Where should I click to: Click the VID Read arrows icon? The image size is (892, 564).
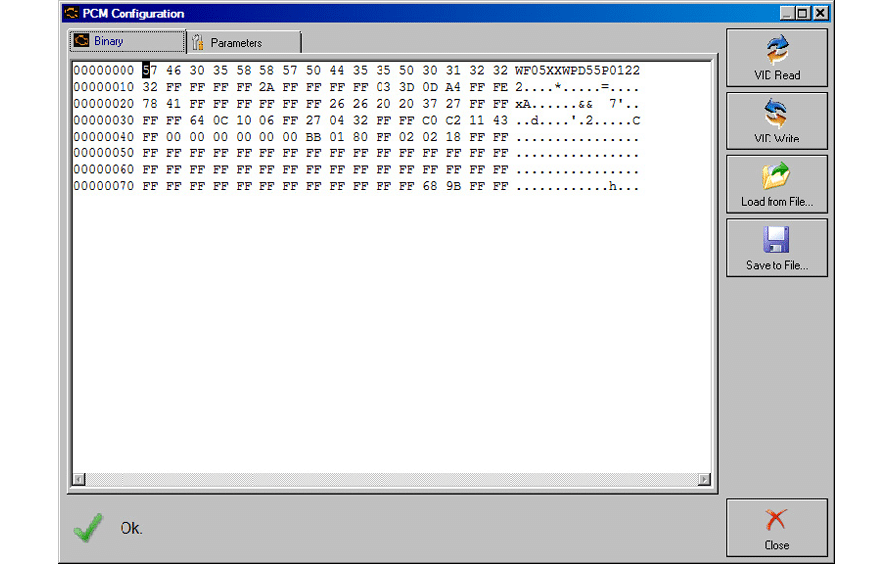(x=777, y=50)
